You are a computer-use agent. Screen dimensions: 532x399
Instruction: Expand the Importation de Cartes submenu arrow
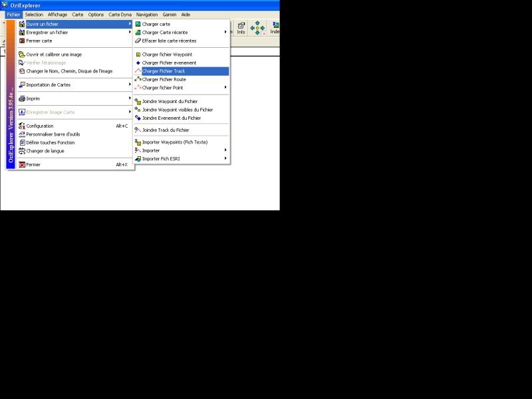point(130,84)
